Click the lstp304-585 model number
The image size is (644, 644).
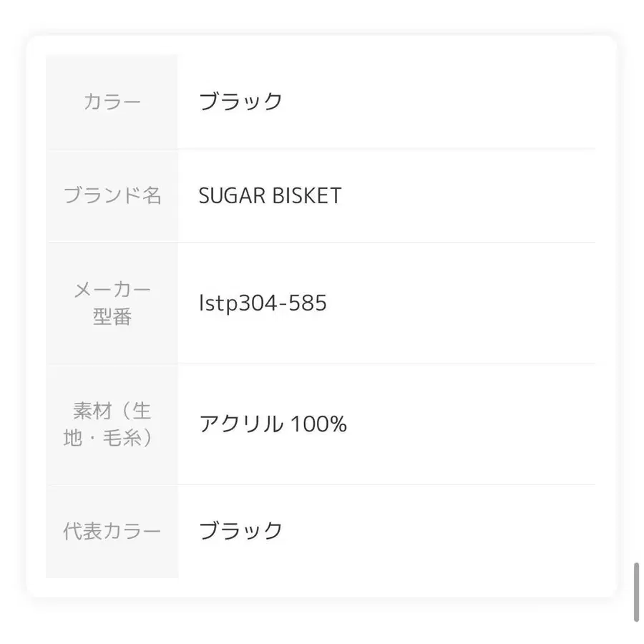[263, 303]
